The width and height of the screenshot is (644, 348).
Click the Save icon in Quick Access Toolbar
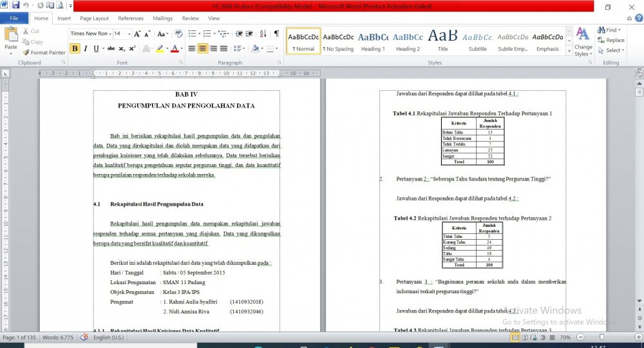(15, 5)
